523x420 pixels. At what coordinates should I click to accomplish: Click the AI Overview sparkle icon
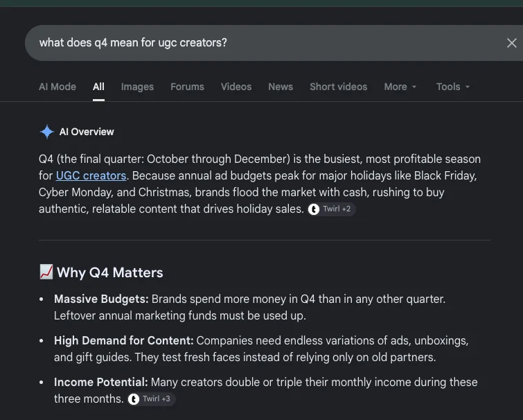pos(46,132)
